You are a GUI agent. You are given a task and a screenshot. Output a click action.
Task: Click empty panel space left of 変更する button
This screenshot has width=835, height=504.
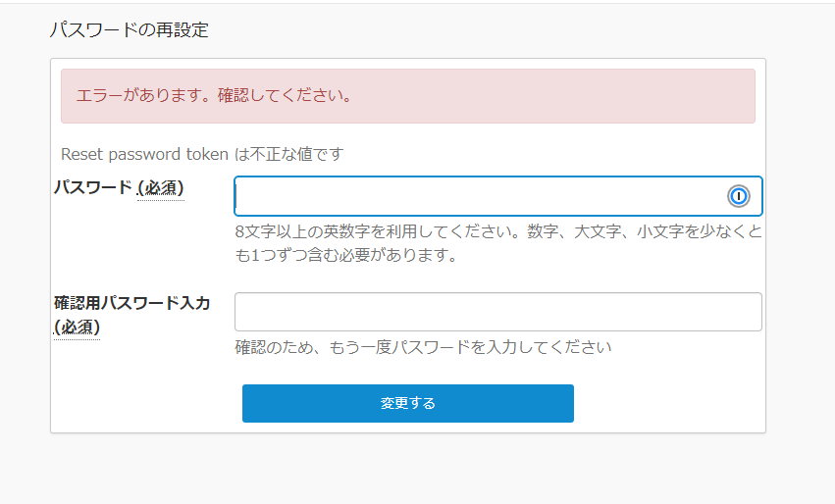point(147,403)
